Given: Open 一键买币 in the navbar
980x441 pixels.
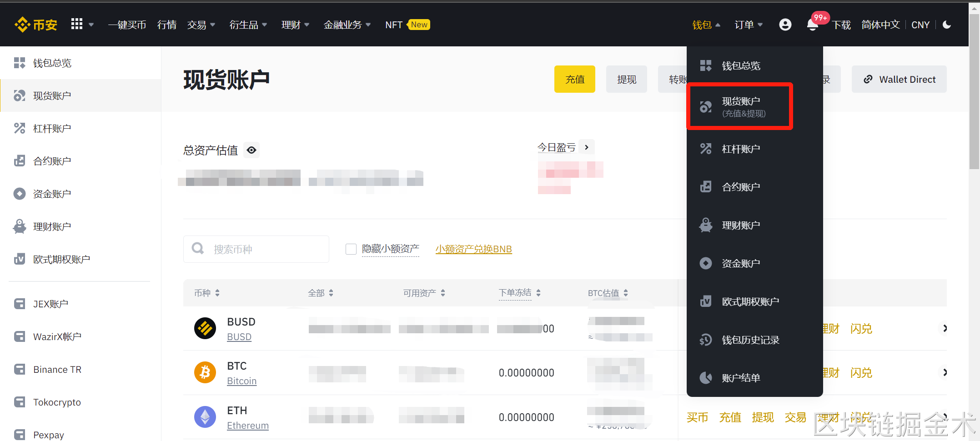Looking at the screenshot, I should pos(127,25).
